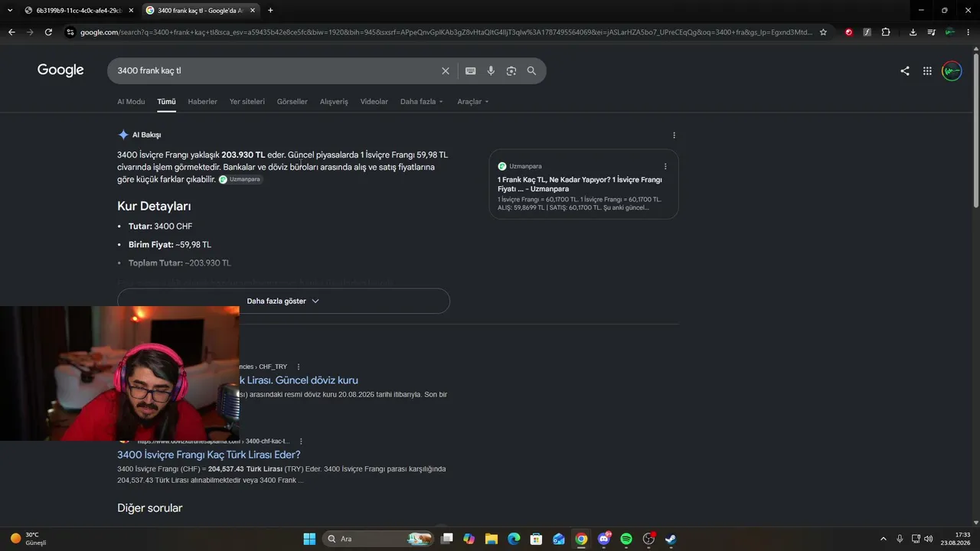Open options for the 3400-chf-kac-t result
Viewport: 980px width, 551px height.
pos(301,441)
